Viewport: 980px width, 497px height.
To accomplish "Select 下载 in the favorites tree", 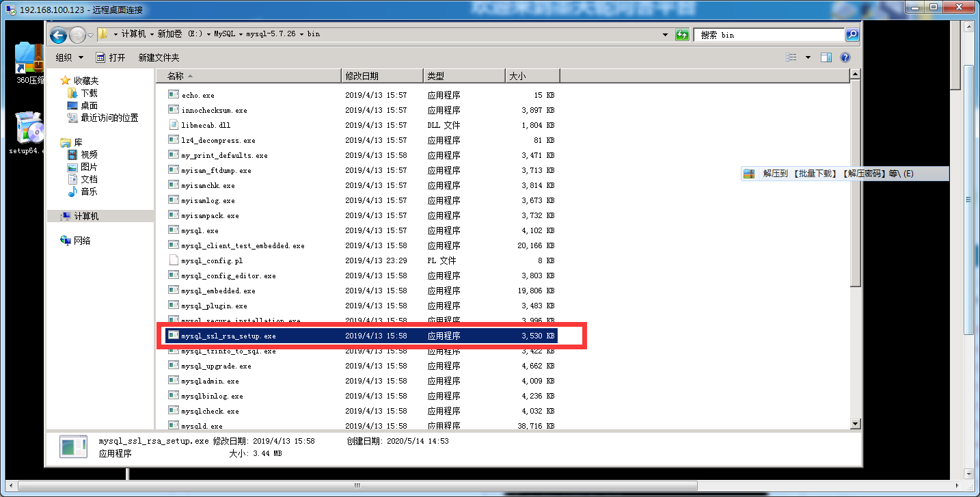I will (89, 93).
